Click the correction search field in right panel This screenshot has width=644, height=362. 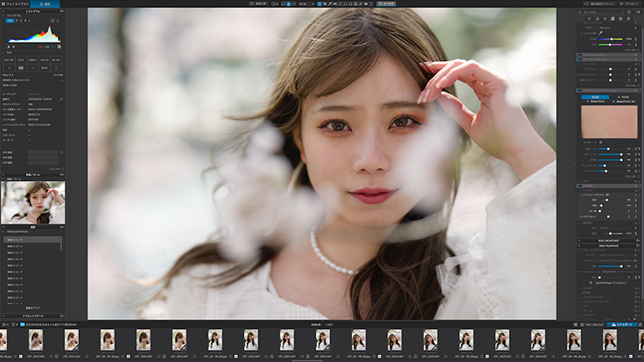[601, 12]
